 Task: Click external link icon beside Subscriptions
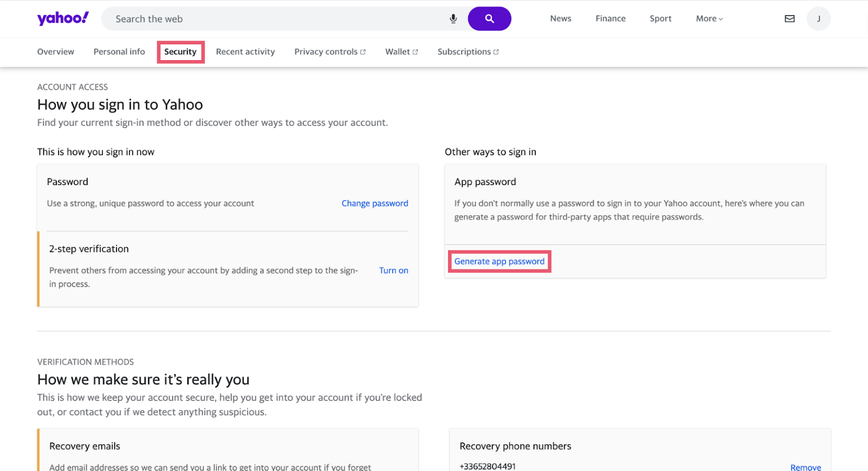(496, 52)
